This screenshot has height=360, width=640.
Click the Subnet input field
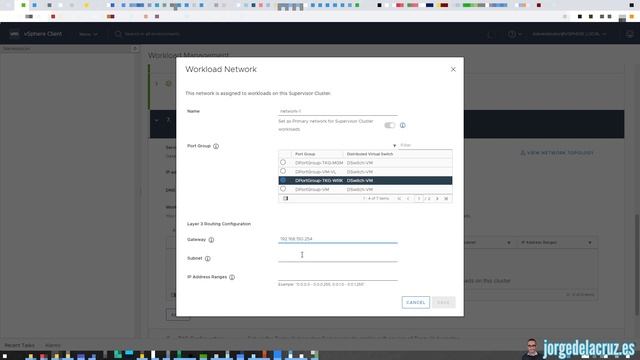[338, 257]
